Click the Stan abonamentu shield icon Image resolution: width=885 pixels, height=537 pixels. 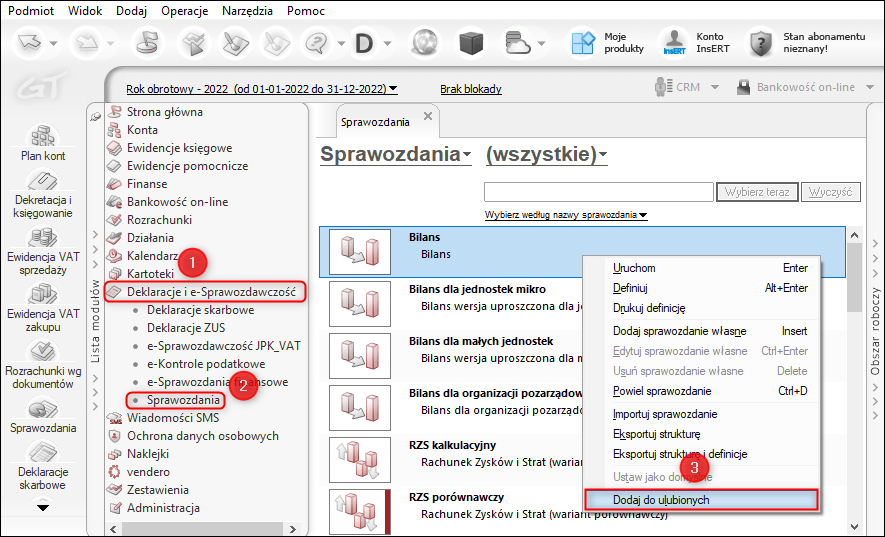pos(762,43)
